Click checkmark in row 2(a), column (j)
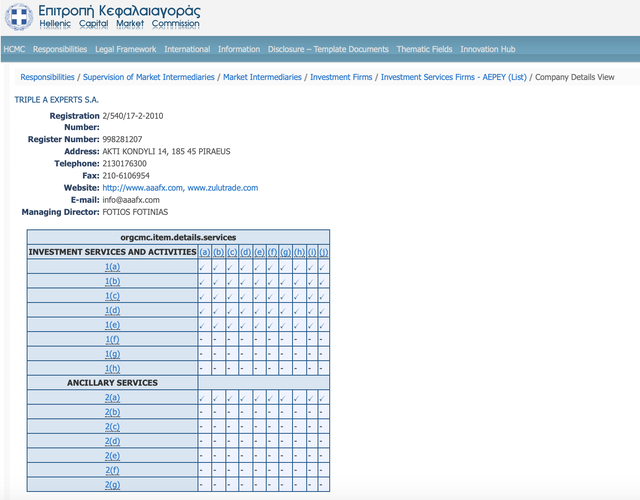The height and width of the screenshot is (500, 640). click(322, 399)
